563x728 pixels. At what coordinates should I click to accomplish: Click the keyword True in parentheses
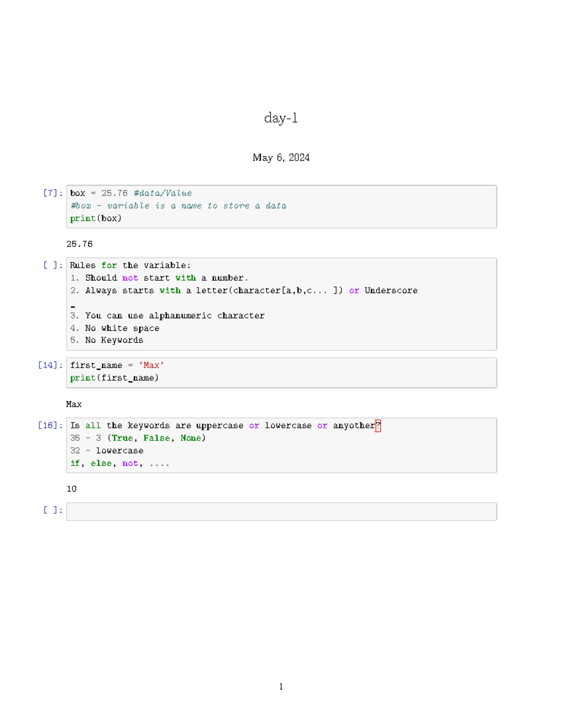tap(122, 438)
